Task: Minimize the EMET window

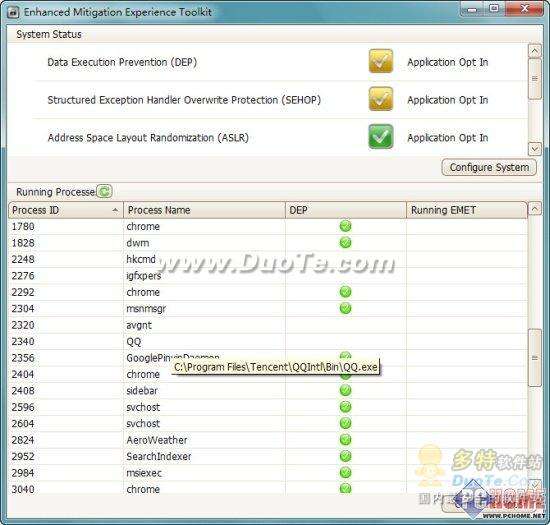Action: click(472, 9)
